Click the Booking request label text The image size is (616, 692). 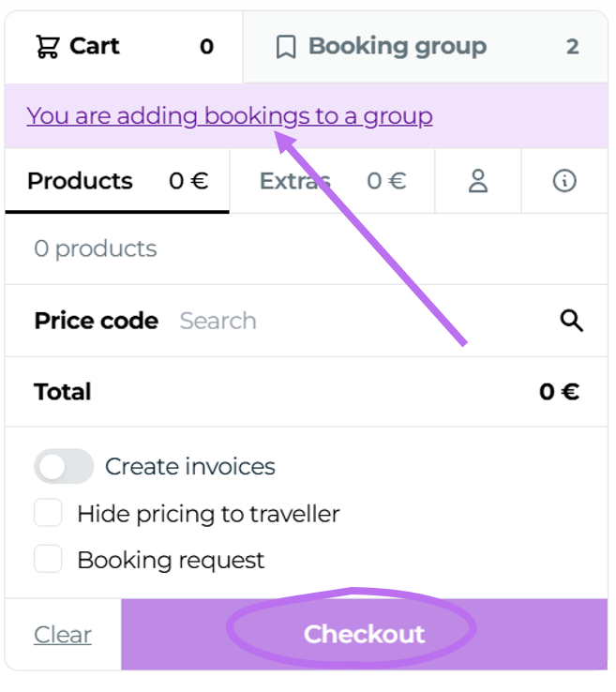coord(171,560)
